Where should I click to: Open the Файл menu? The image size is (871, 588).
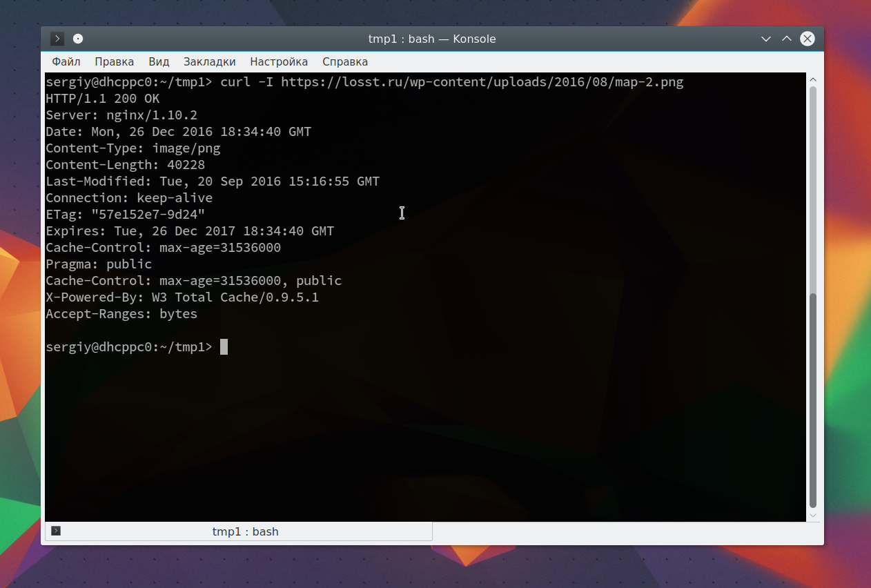coord(66,61)
